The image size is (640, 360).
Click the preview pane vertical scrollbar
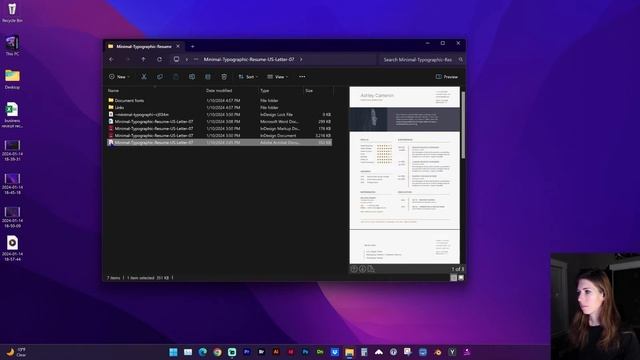click(463, 125)
